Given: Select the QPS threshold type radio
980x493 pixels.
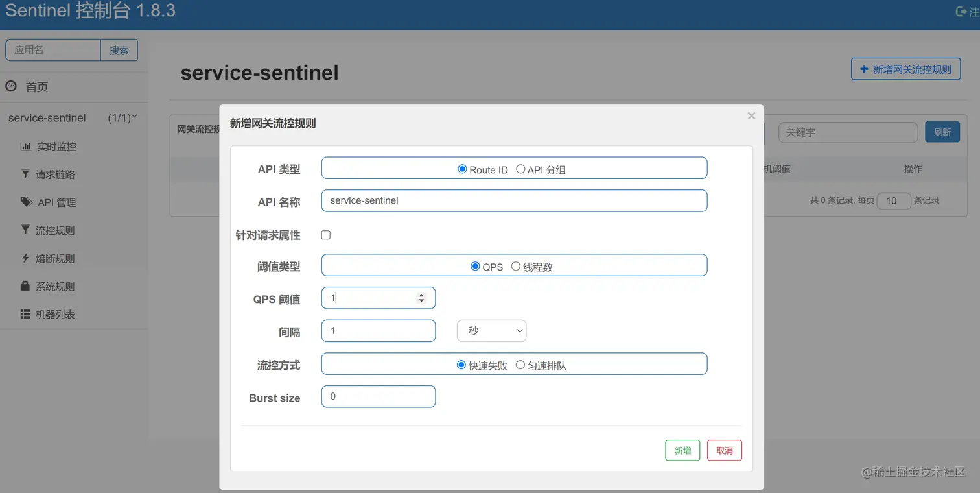Looking at the screenshot, I should [475, 266].
